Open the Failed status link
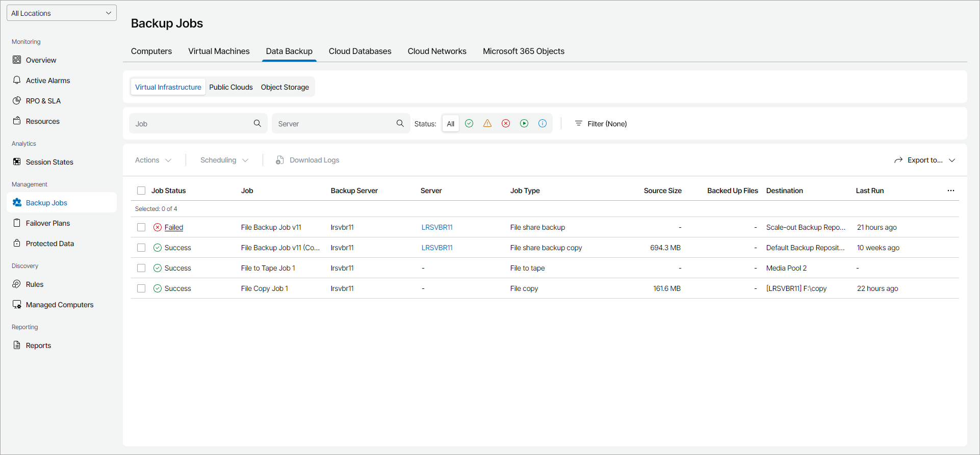Screen dimensions: 980x455 (173, 227)
